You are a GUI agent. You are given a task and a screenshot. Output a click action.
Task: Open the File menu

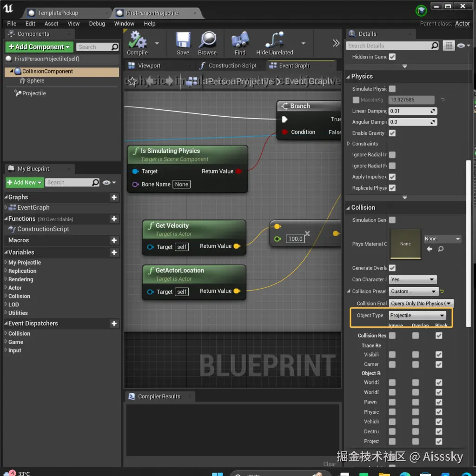pyautogui.click(x=12, y=23)
